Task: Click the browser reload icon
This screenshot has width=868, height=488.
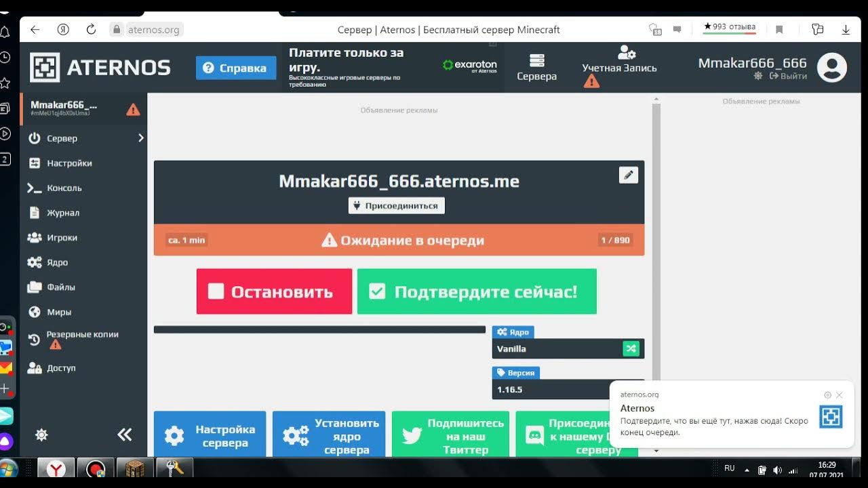Action: [x=91, y=30]
